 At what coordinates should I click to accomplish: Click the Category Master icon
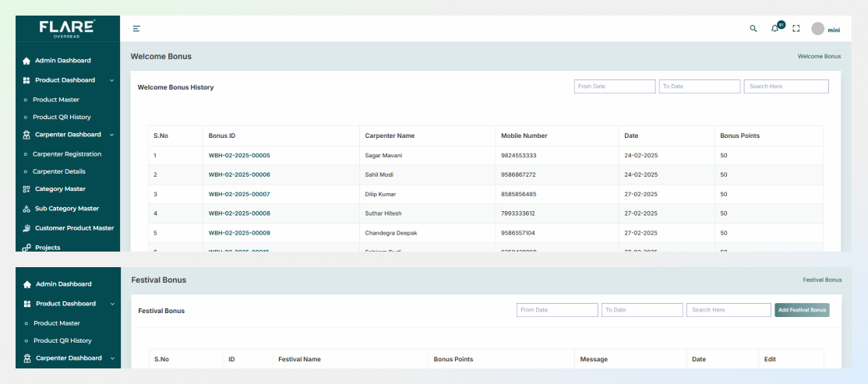pyautogui.click(x=26, y=189)
